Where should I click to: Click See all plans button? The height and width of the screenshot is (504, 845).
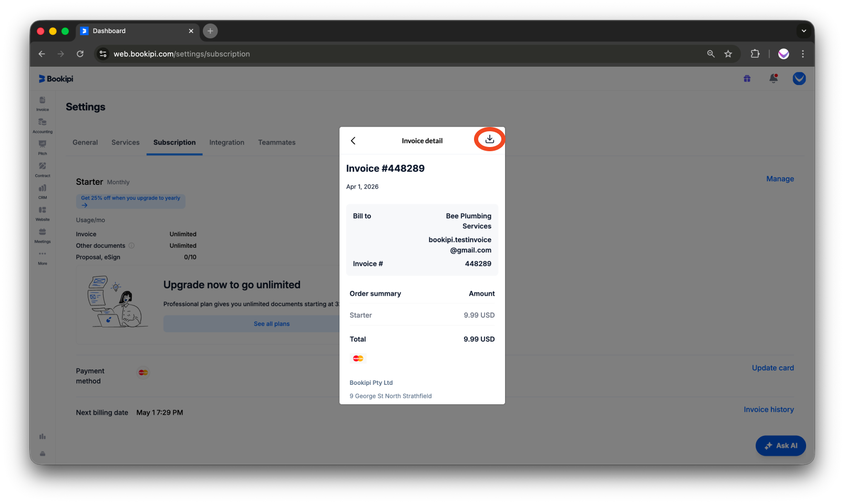[252, 324]
